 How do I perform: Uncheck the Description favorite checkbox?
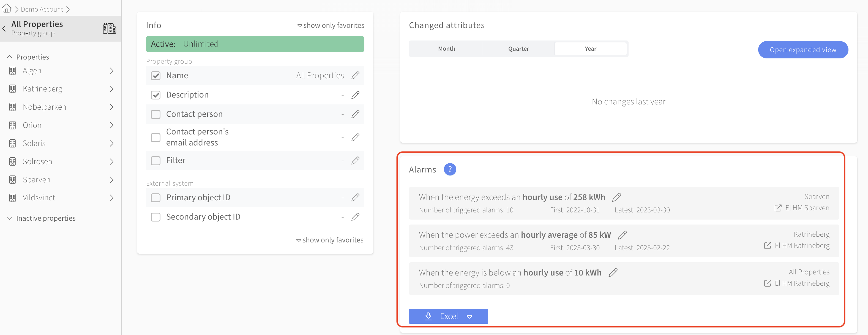(x=155, y=95)
